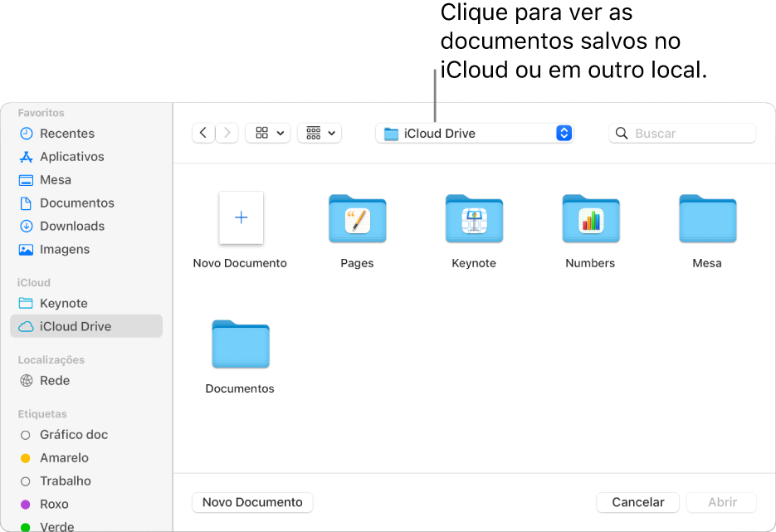The height and width of the screenshot is (532, 776).
Task: Select the Pages folder icon
Action: 358,218
